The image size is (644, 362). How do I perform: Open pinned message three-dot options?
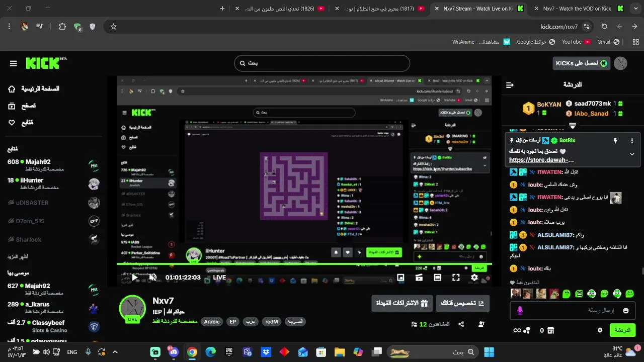632,141
